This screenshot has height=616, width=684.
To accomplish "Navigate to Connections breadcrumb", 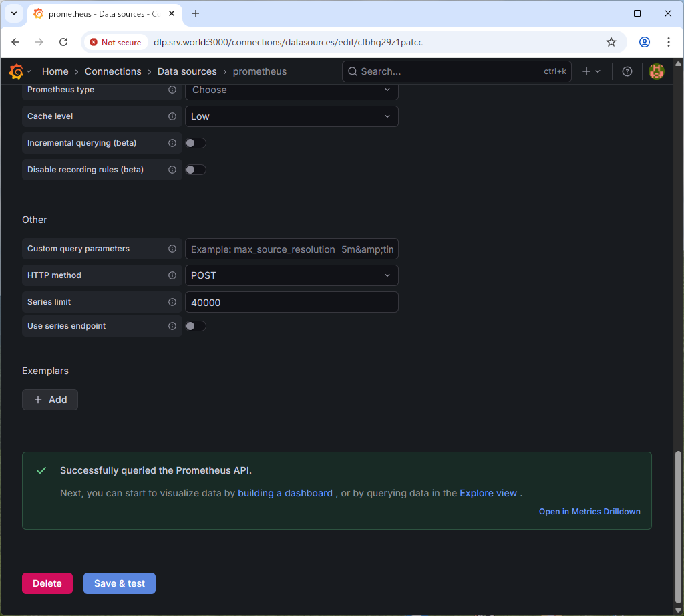I will [x=113, y=71].
